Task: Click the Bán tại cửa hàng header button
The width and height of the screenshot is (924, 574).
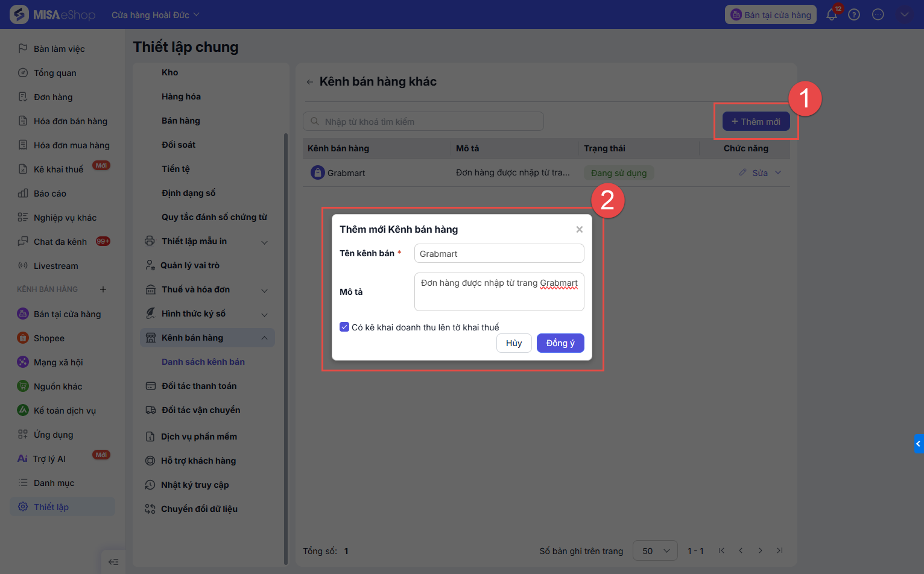Action: point(771,14)
